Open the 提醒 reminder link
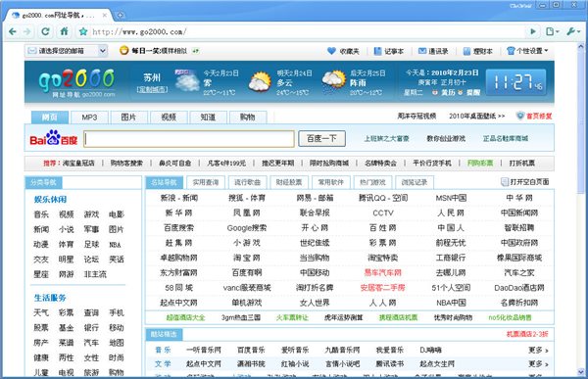Image resolution: width=588 pixels, height=379 pixels. click(473, 92)
